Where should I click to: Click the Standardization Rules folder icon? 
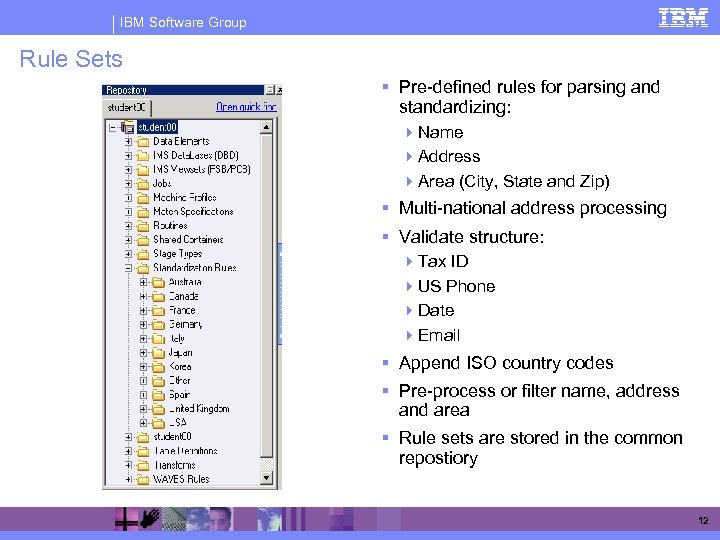pyautogui.click(x=144, y=268)
